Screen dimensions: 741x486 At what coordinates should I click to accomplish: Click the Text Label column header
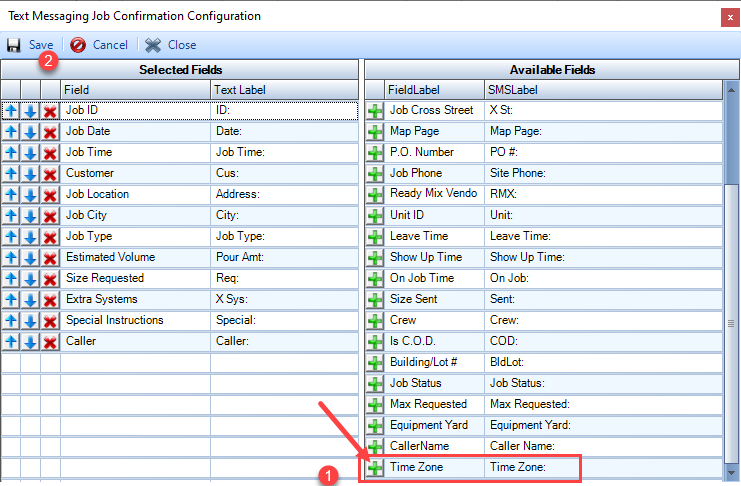pos(284,90)
